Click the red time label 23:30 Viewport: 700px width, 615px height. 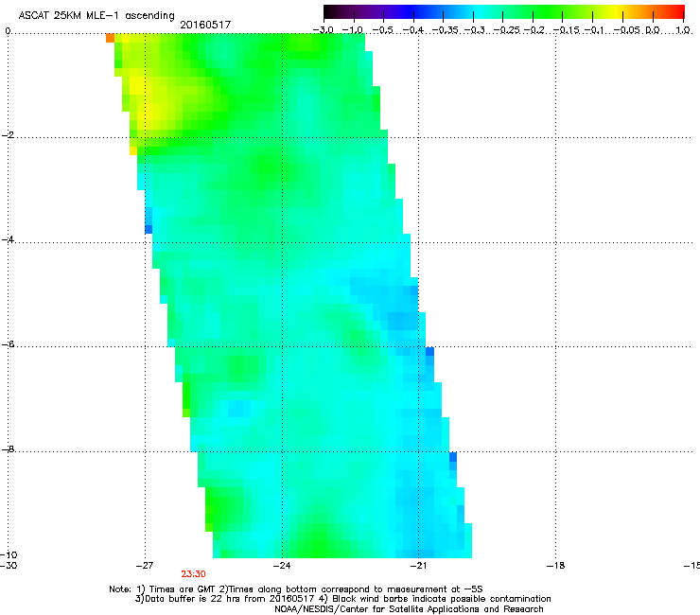pos(193,574)
